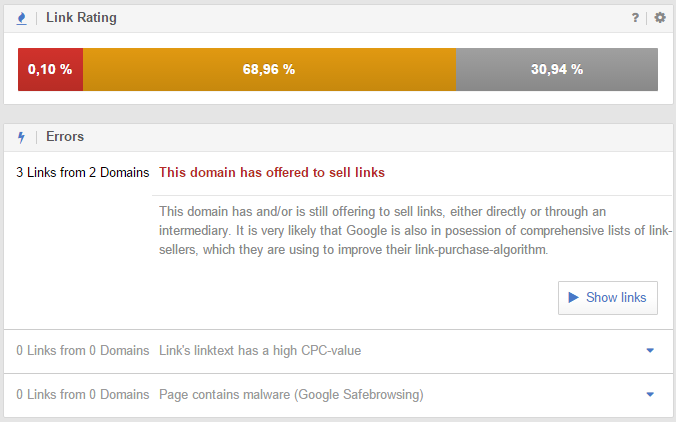Click the link-sellers description paragraph

(x=415, y=231)
